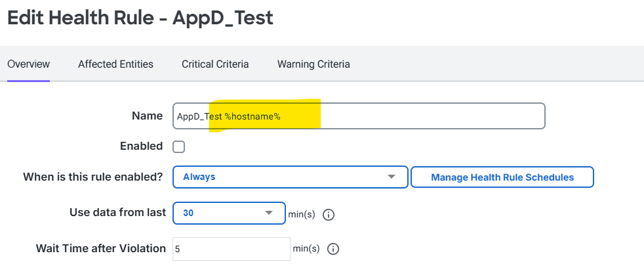Screen dimensions: 644x266
Task: Go to the Critical Criteria tab
Action: coord(215,64)
